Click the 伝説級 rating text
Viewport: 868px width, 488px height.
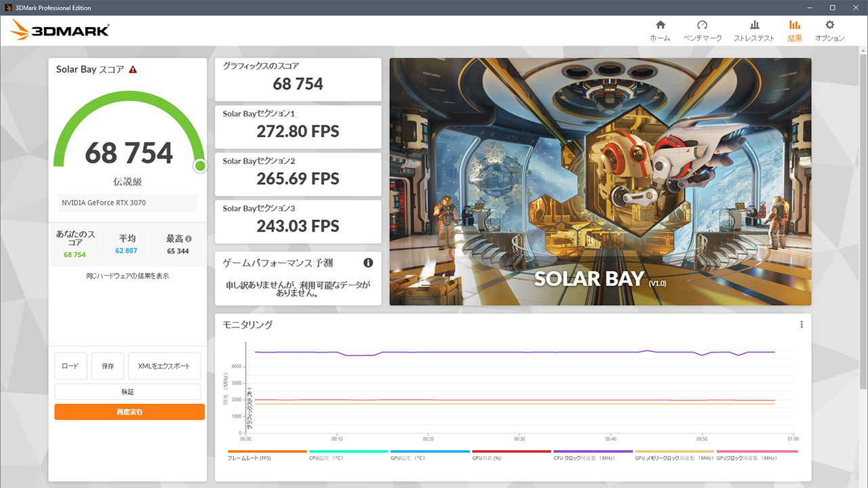pyautogui.click(x=127, y=182)
